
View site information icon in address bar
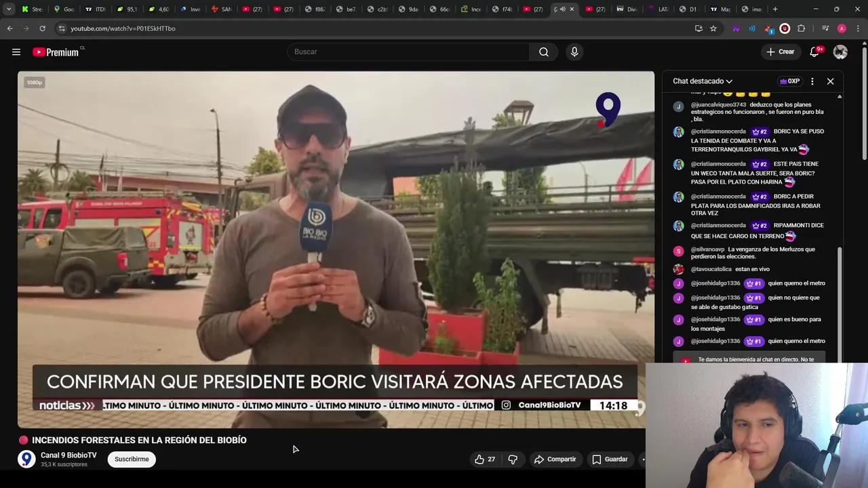click(x=62, y=28)
